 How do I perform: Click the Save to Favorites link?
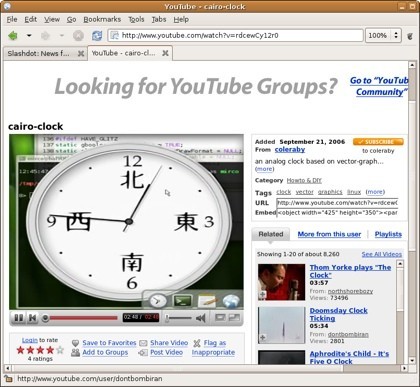109,343
